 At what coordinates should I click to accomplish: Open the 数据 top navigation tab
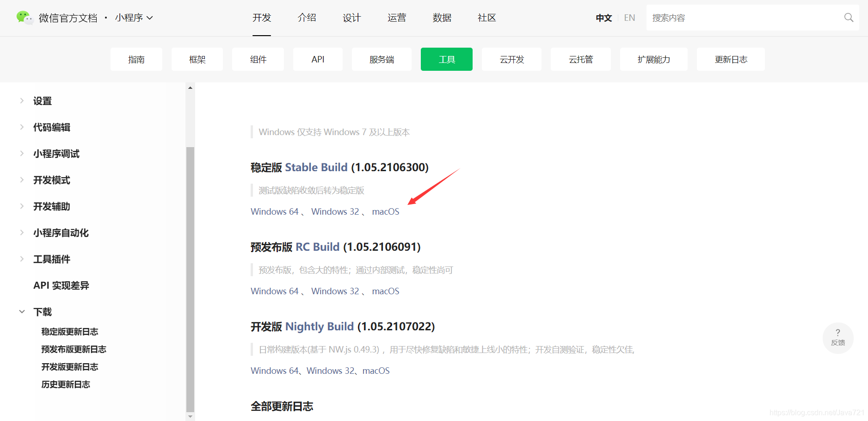point(442,18)
